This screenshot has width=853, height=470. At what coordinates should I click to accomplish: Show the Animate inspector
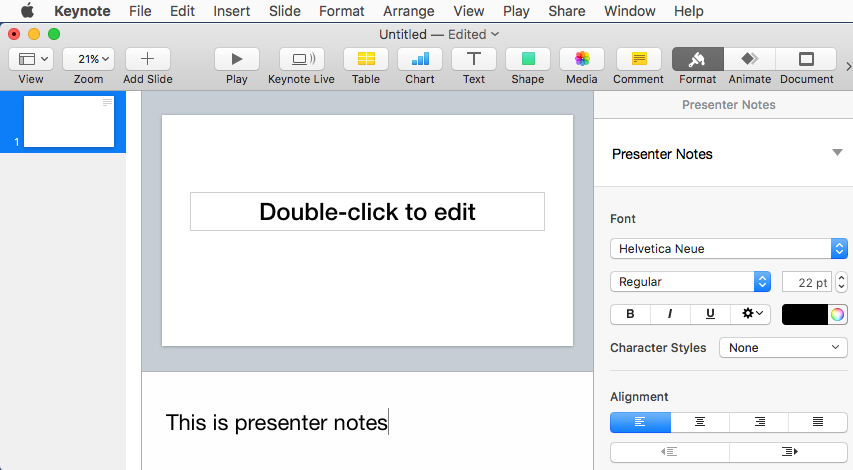click(750, 59)
